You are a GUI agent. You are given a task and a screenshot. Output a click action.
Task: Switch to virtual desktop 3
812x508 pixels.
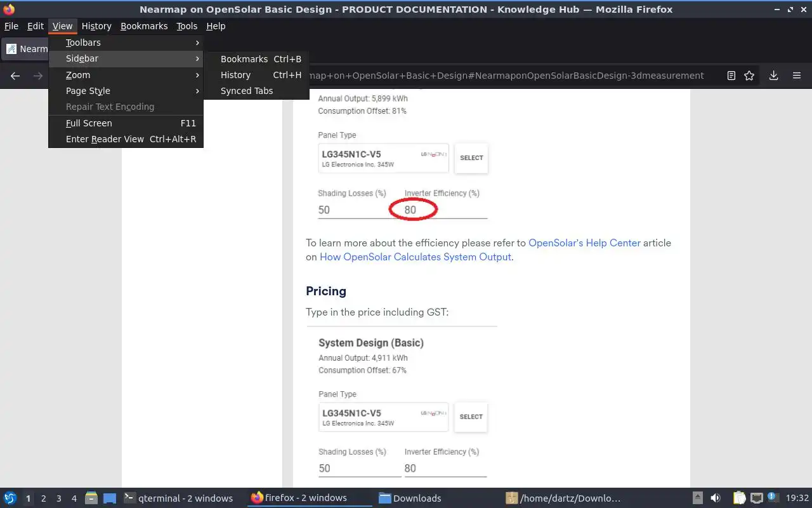tap(58, 498)
